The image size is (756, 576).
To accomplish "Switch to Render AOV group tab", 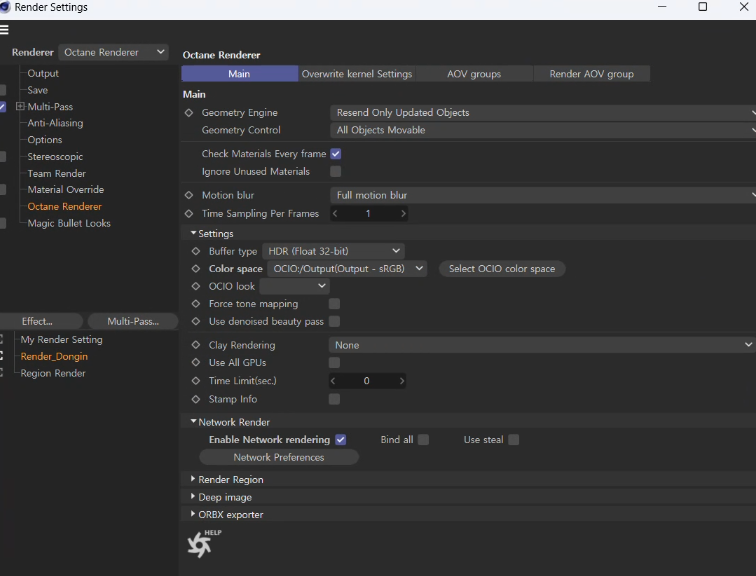I will click(592, 74).
